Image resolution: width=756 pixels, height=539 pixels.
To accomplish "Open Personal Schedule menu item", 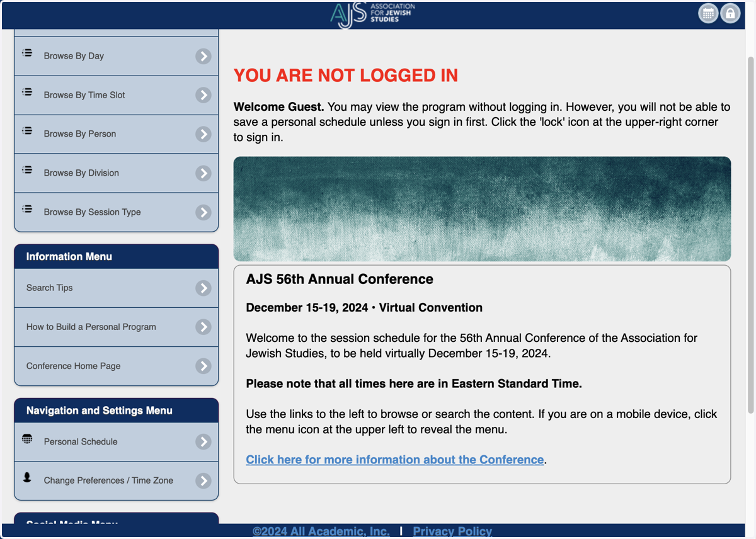I will tap(117, 441).
